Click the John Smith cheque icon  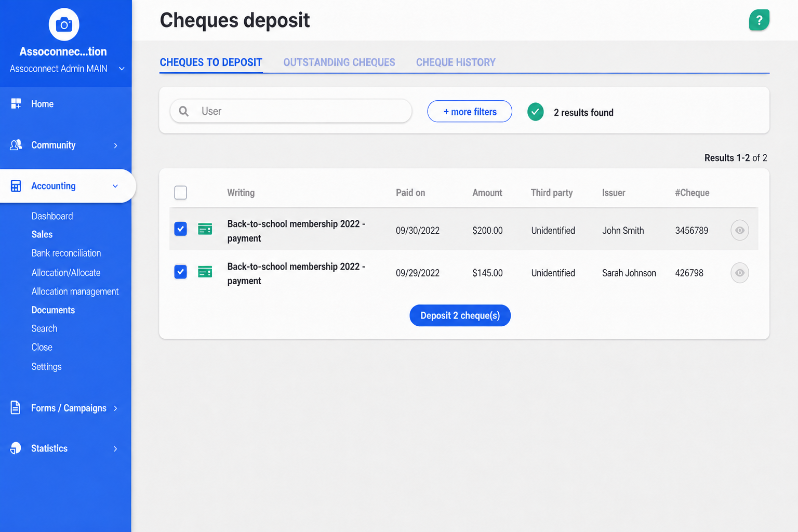pos(205,229)
